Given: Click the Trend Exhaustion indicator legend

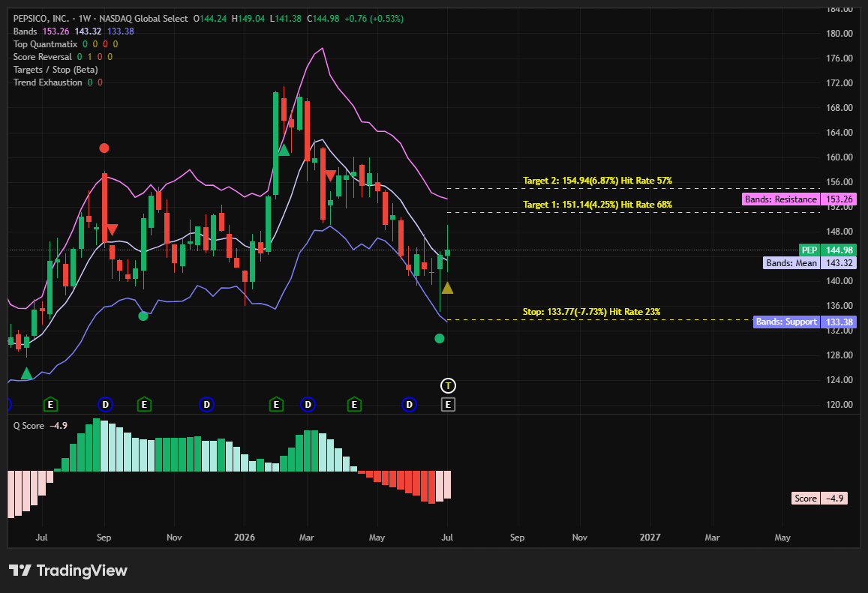Looking at the screenshot, I should tap(47, 82).
